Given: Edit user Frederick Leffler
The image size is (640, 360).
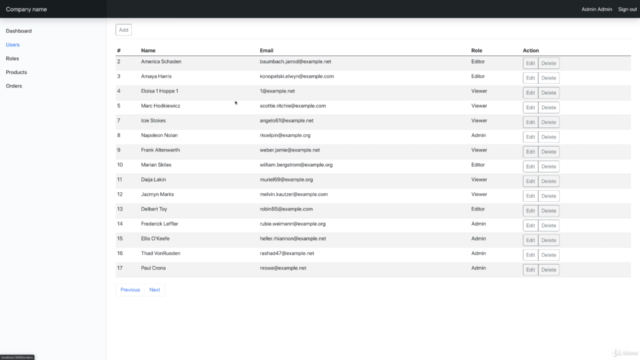Looking at the screenshot, I should pos(530,225).
